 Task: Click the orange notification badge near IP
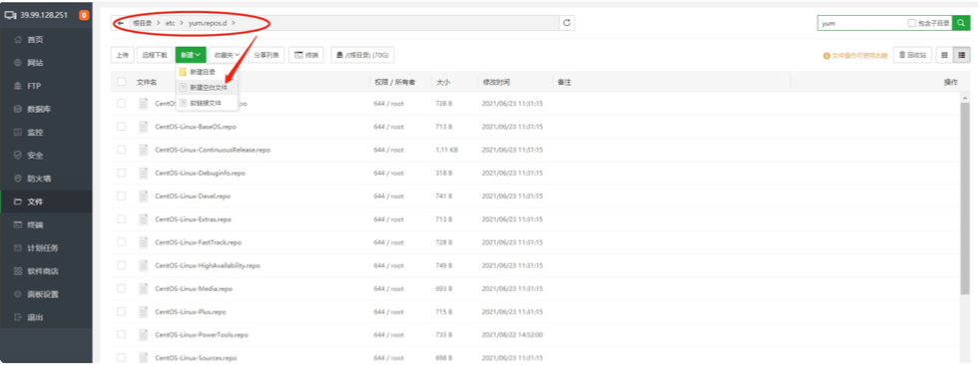click(84, 15)
